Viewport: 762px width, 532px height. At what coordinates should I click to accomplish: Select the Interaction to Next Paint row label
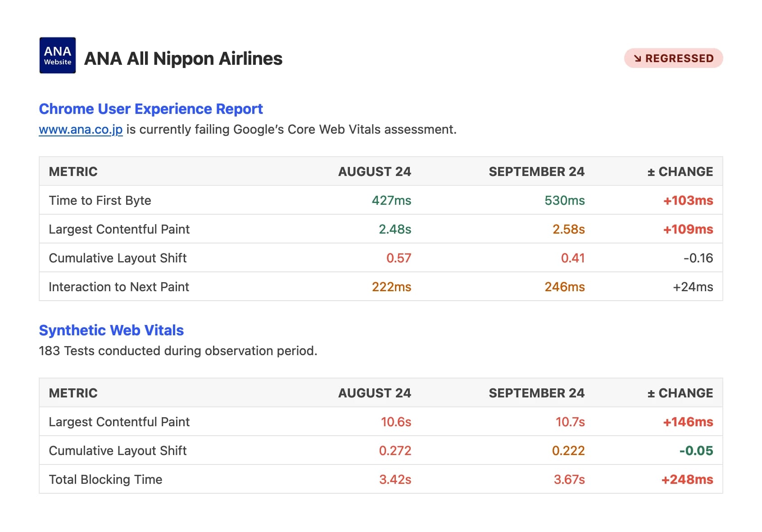tap(119, 287)
